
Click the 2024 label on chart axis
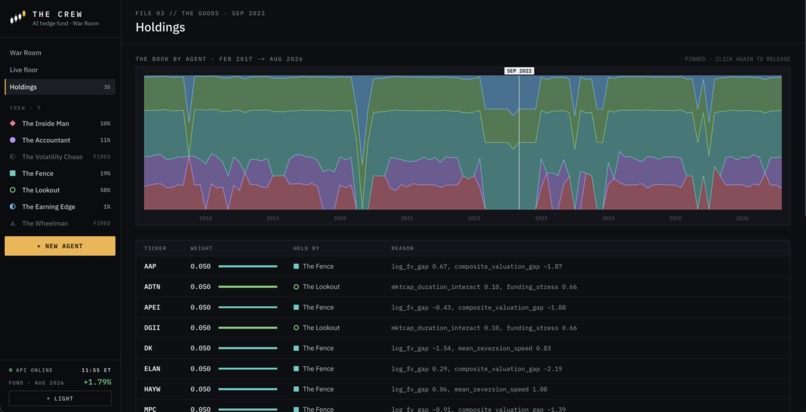coord(608,218)
